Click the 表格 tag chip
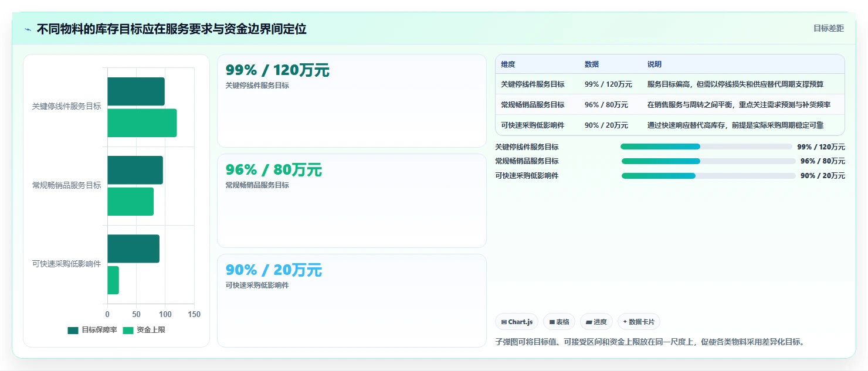 (559, 322)
